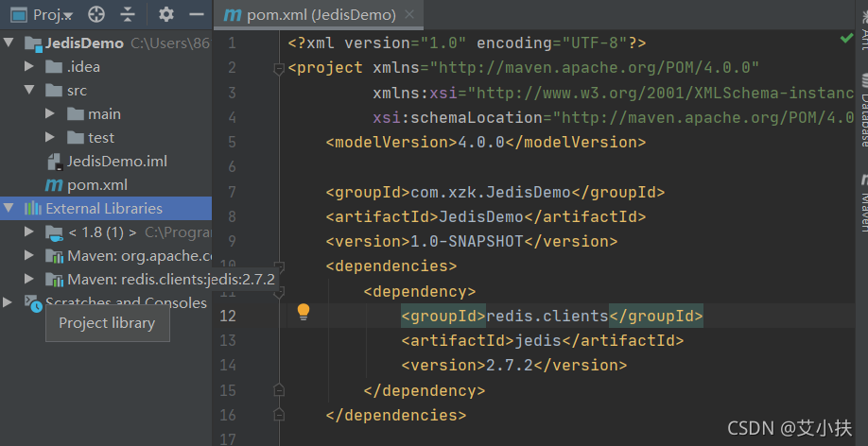This screenshot has height=446, width=868.
Task: Click the Project library tooltip label
Action: point(107,323)
